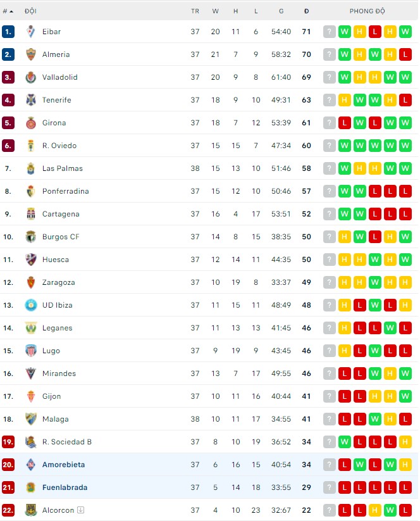This screenshot has width=420, height=521.
Task: Click the TR matches played header
Action: 195,11
